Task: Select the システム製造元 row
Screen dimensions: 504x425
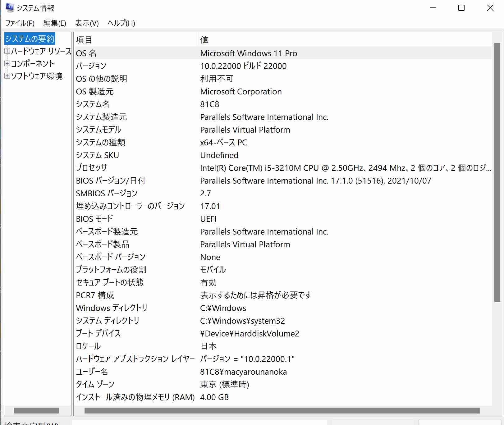Action: (283, 117)
